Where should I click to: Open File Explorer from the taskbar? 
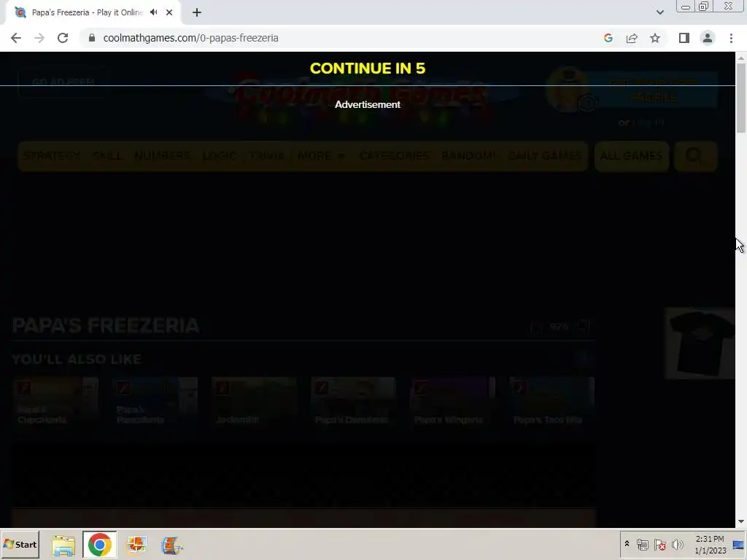[x=63, y=545]
